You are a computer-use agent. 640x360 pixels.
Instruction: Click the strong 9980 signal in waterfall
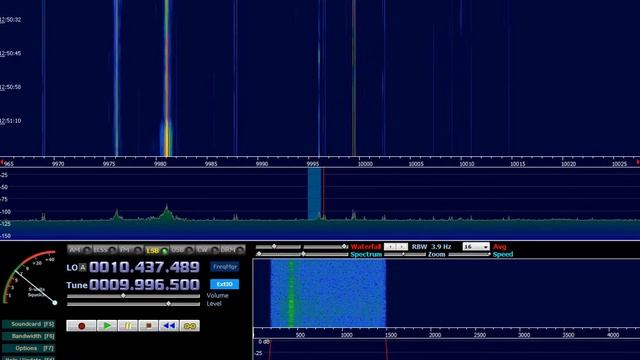[167, 78]
